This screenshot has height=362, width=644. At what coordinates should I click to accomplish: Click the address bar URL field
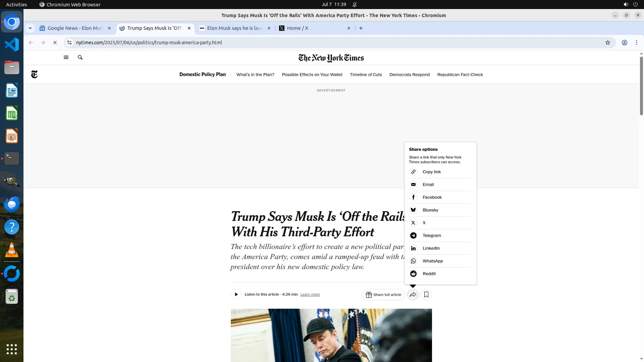pos(335,43)
